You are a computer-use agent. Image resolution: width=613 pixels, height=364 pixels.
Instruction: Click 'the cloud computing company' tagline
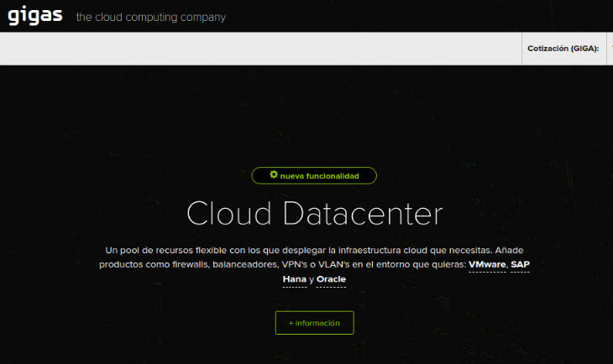[150, 17]
